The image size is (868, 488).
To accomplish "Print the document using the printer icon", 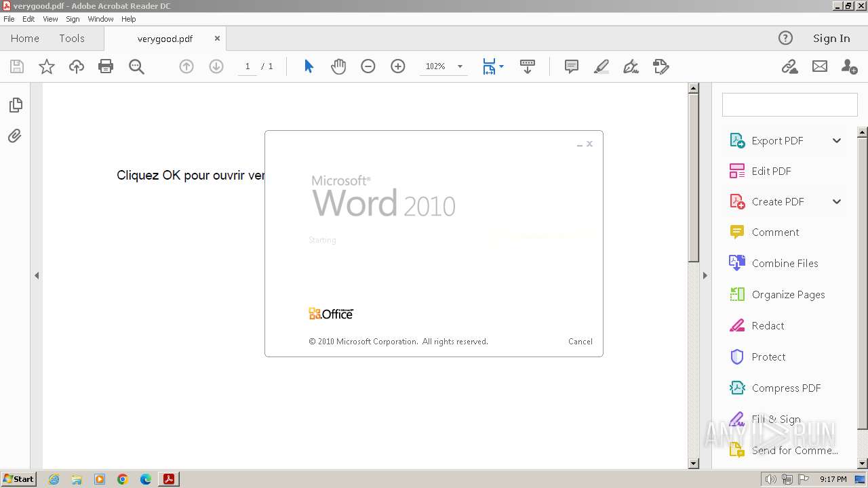I will pyautogui.click(x=106, y=66).
